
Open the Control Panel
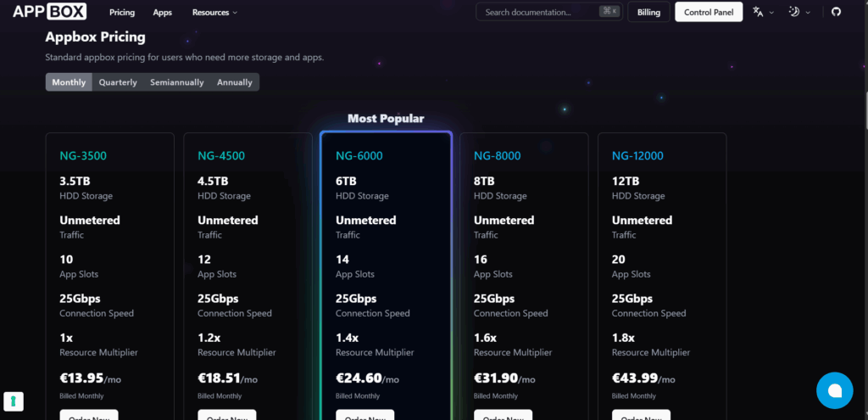point(709,12)
